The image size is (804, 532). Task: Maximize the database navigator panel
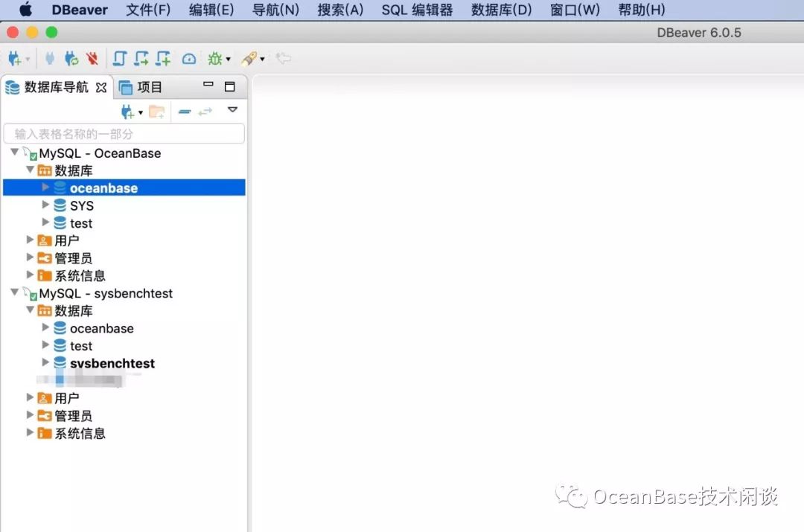230,86
